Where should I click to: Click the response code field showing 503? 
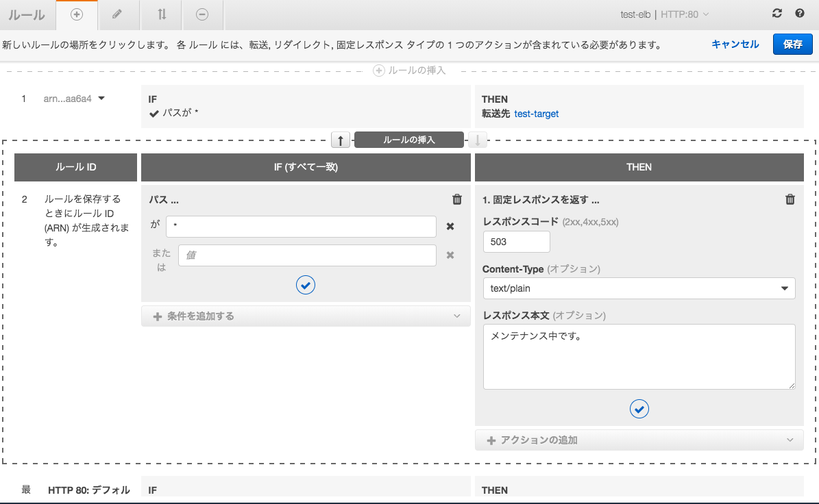coord(517,242)
